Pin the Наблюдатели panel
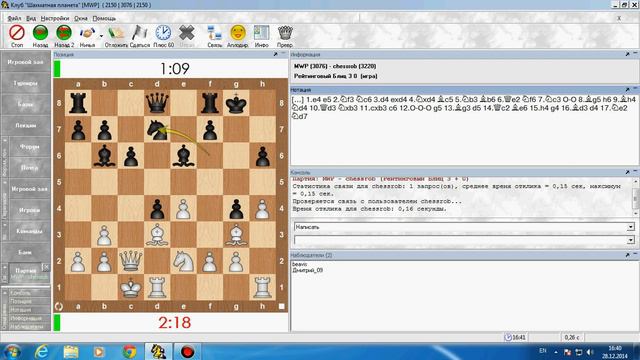The image size is (640, 360). [x=627, y=255]
